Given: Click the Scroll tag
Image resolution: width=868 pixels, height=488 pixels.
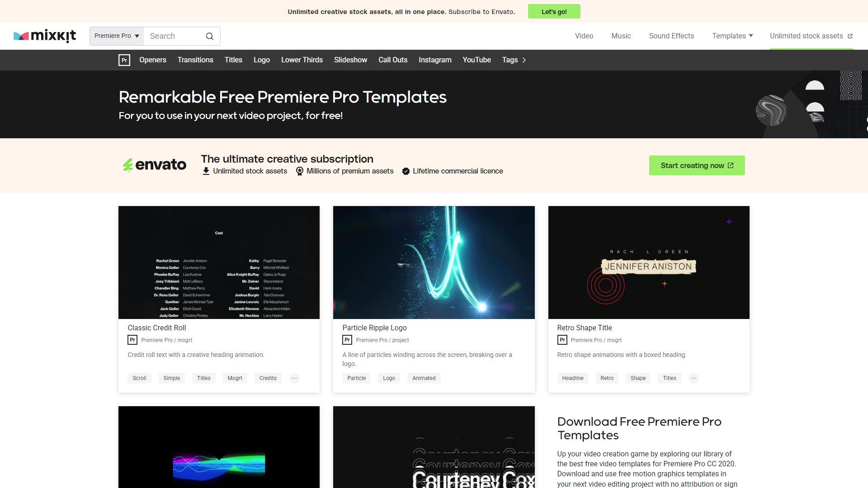Looking at the screenshot, I should click(x=139, y=378).
